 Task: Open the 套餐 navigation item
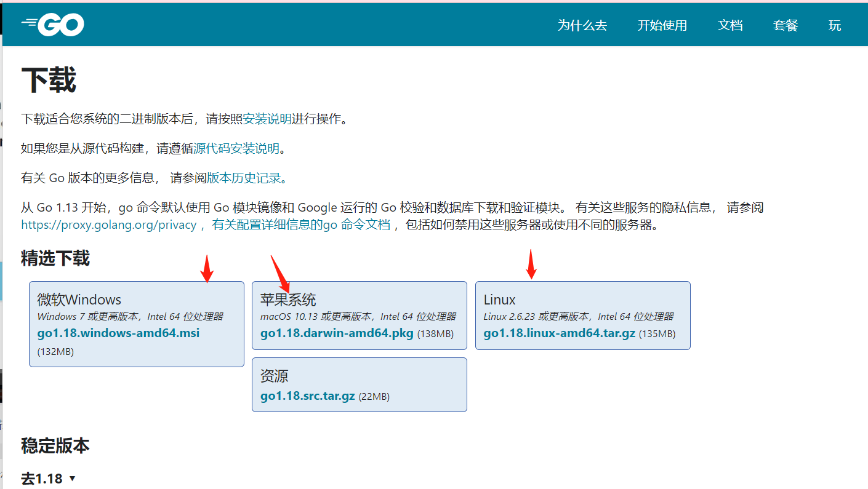[x=785, y=26]
